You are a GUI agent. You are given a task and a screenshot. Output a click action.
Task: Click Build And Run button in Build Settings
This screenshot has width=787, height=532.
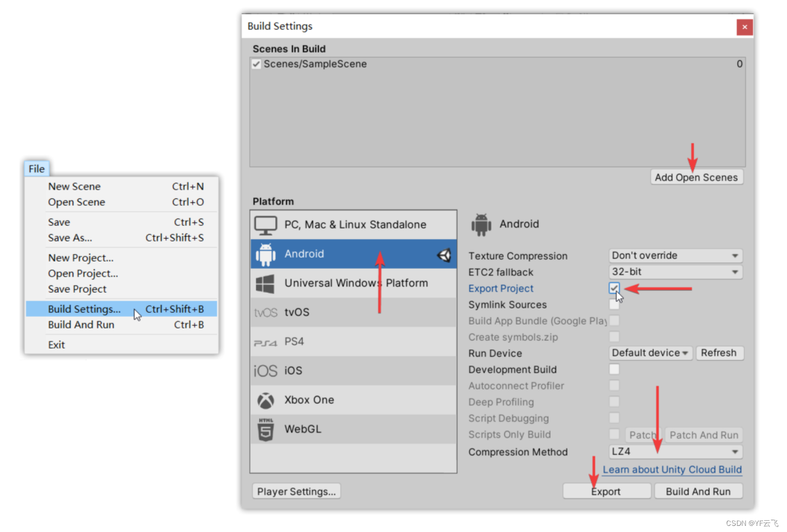coord(698,491)
